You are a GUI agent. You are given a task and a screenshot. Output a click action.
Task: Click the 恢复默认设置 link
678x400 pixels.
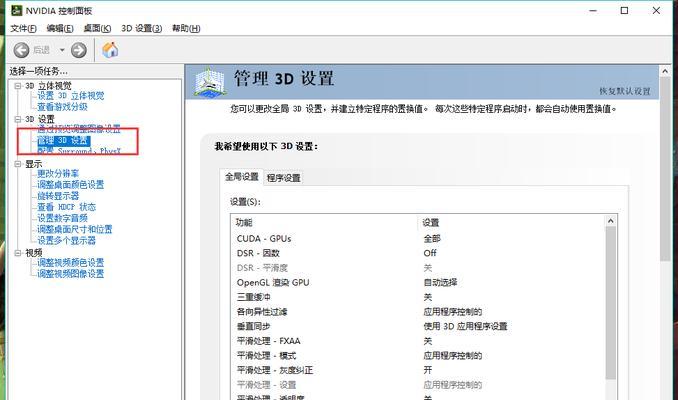(624, 91)
